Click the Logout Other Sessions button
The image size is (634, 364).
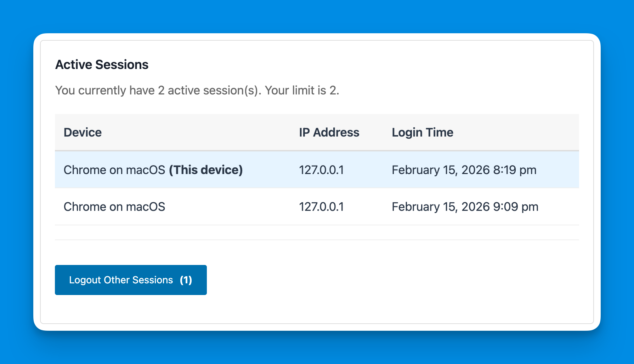click(x=131, y=280)
